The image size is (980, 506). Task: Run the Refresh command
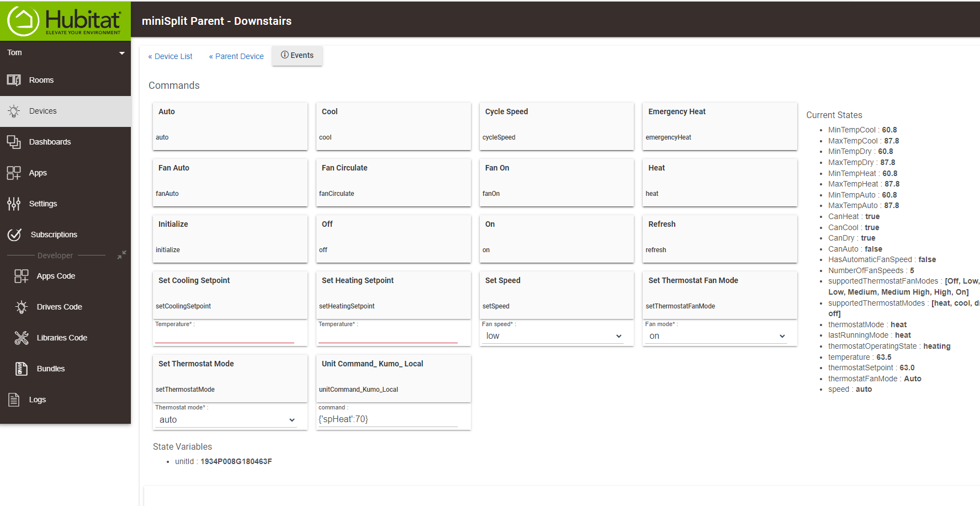pyautogui.click(x=720, y=238)
